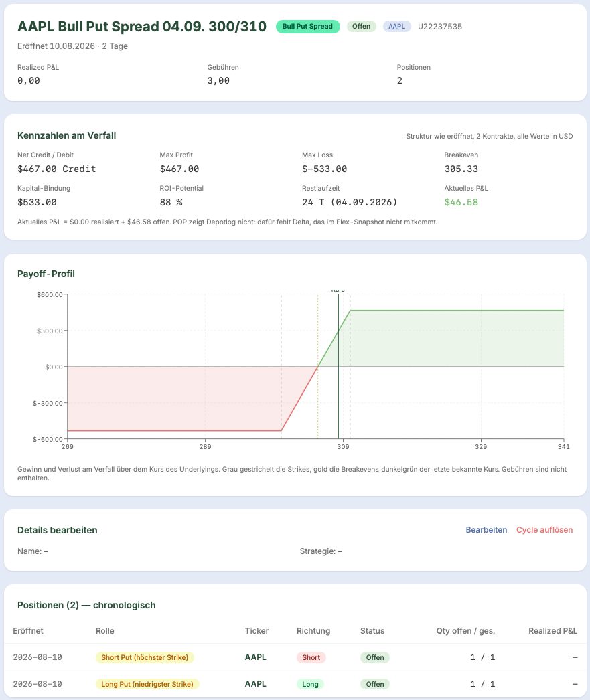Viewport: 590px width, 700px height.
Task: Click the $-300.00 y-axis label
Action: tap(48, 403)
